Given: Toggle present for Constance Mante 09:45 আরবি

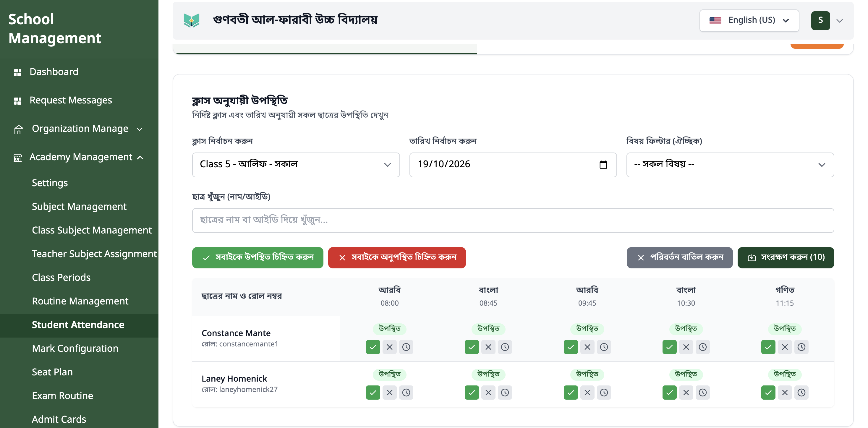Looking at the screenshot, I should [571, 347].
